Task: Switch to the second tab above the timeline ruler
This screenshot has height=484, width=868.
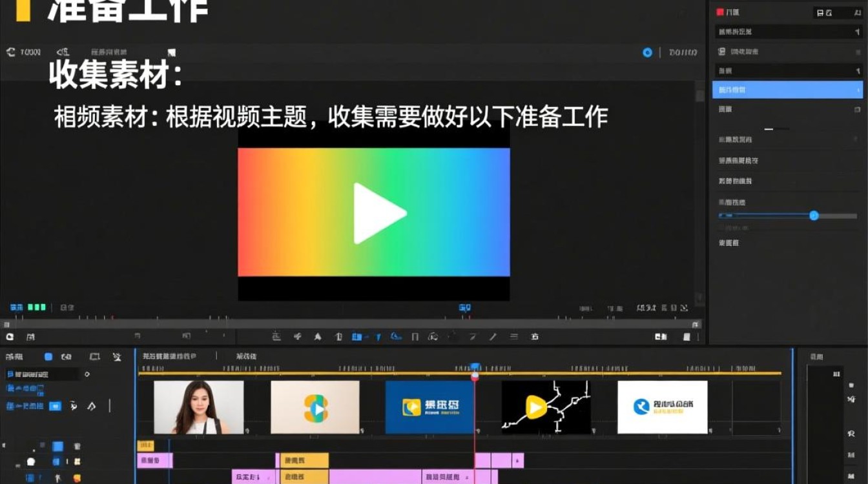Action: click(246, 356)
